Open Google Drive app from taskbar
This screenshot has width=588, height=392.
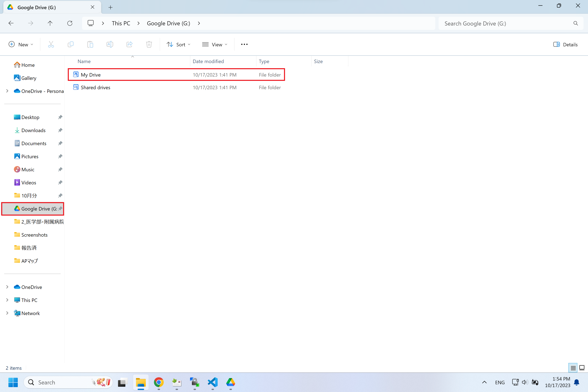[231, 382]
